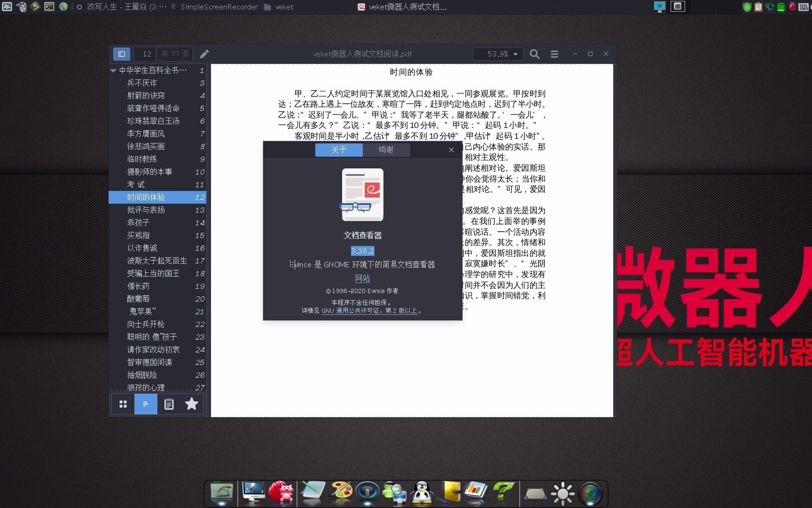Click the annotation pencil icon in header bar
The image size is (812, 508).
coord(204,54)
